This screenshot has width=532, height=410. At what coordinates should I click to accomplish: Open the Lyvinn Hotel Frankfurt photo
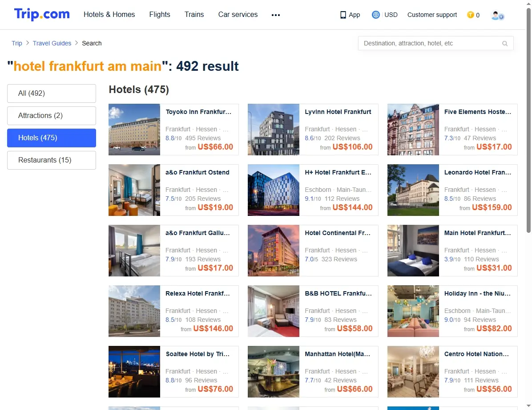point(274,130)
